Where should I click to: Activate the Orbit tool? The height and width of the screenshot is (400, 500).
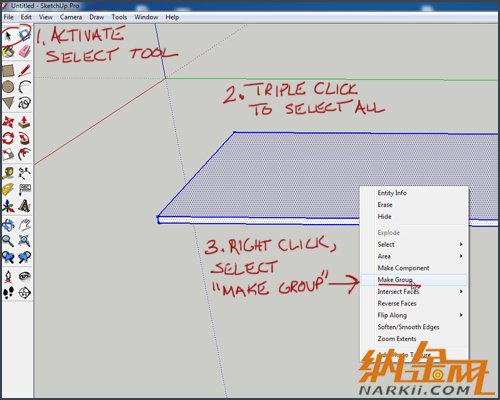(x=8, y=225)
